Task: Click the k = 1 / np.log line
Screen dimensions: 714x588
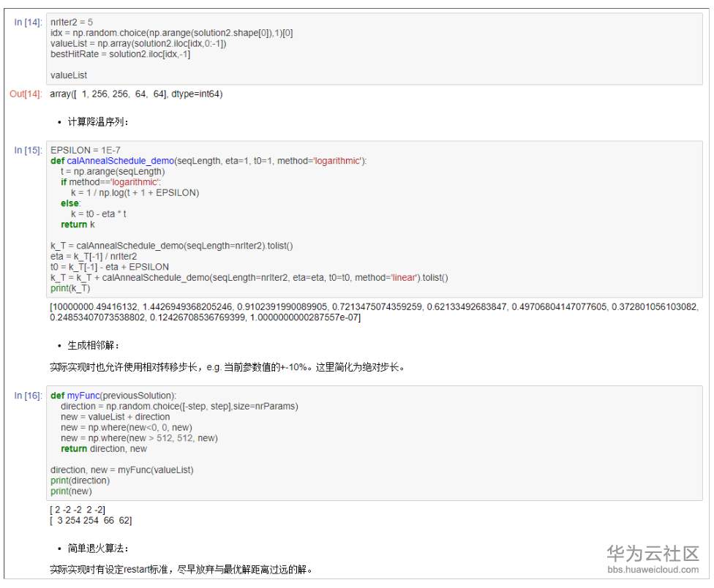Action: click(x=135, y=192)
